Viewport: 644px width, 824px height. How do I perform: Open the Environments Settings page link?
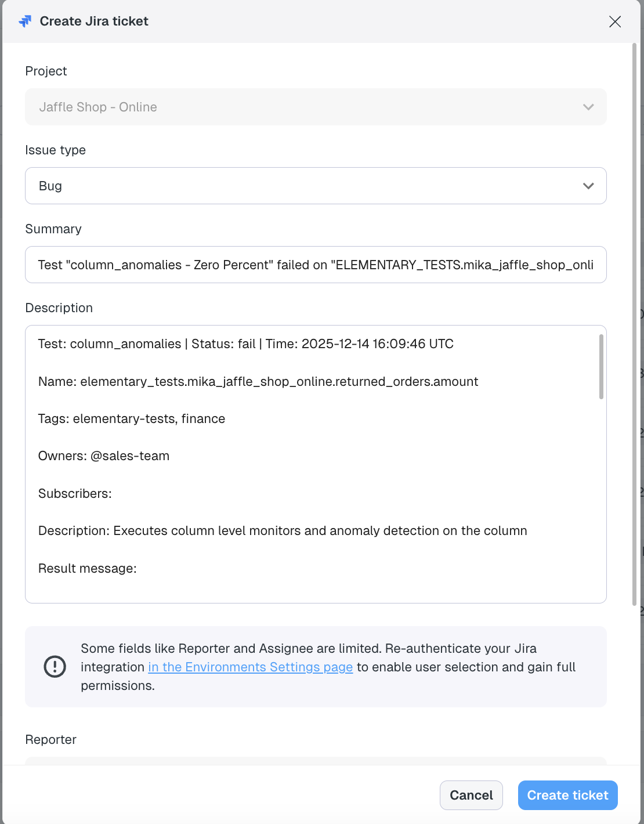tap(251, 667)
